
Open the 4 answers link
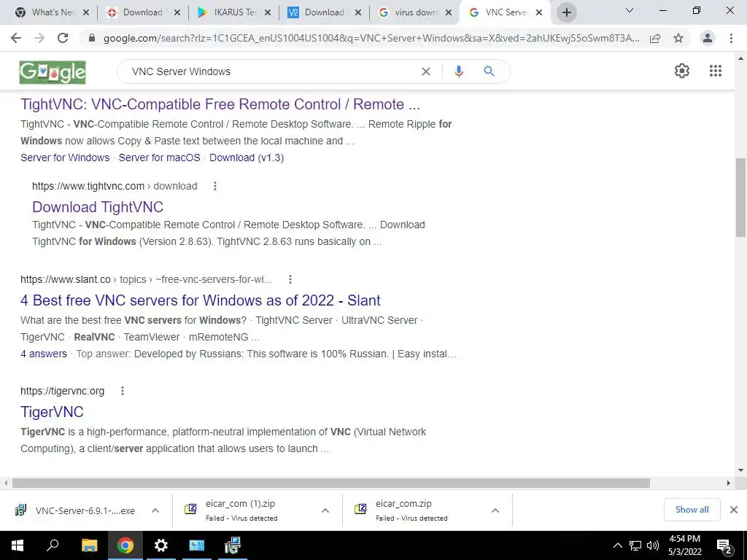(43, 354)
